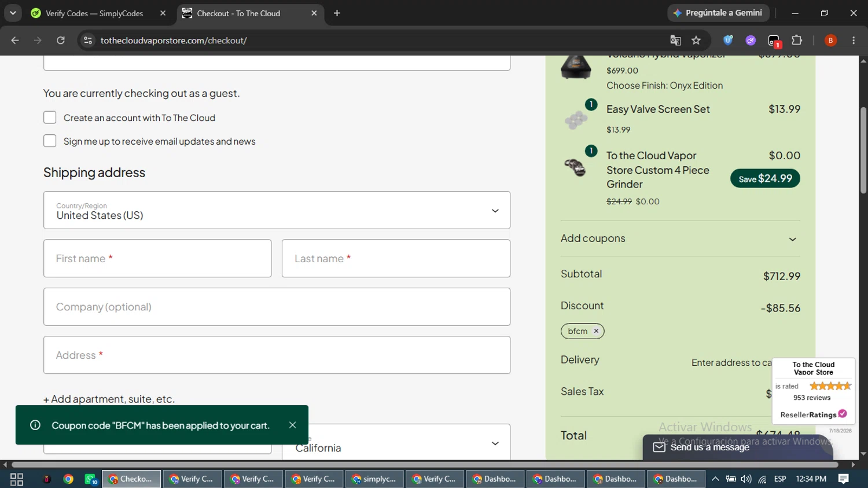Viewport: 868px width, 488px height.
Task: Click the scroll-up arrow of the page
Action: click(x=863, y=60)
